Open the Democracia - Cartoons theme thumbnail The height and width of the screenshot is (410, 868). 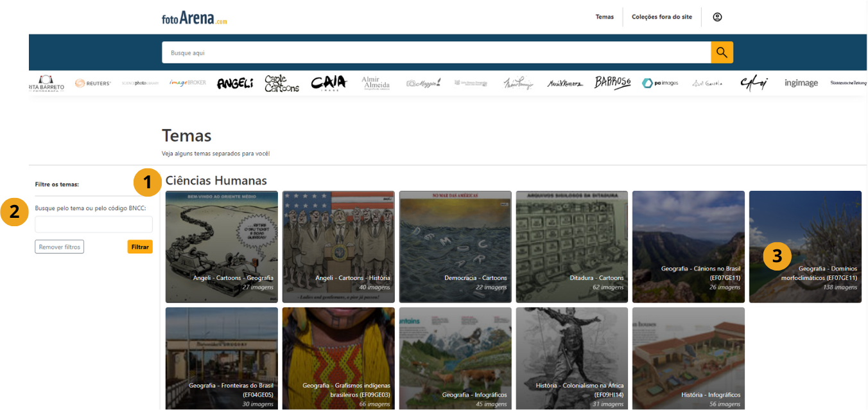tap(455, 246)
